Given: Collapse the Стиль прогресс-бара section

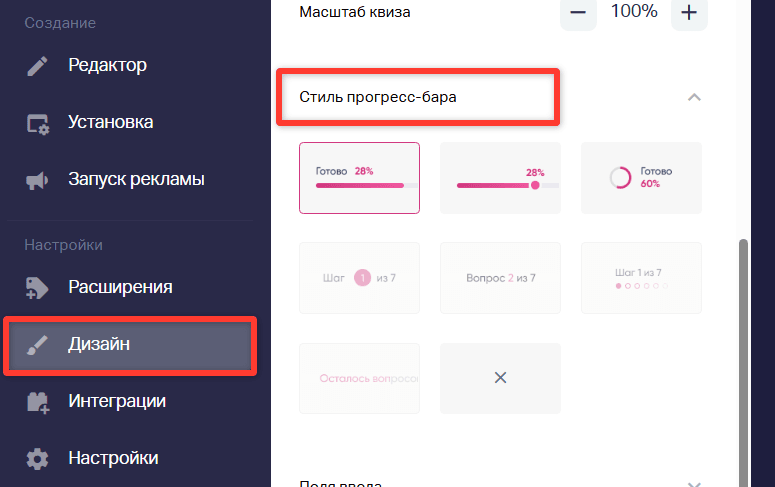Looking at the screenshot, I should (694, 97).
